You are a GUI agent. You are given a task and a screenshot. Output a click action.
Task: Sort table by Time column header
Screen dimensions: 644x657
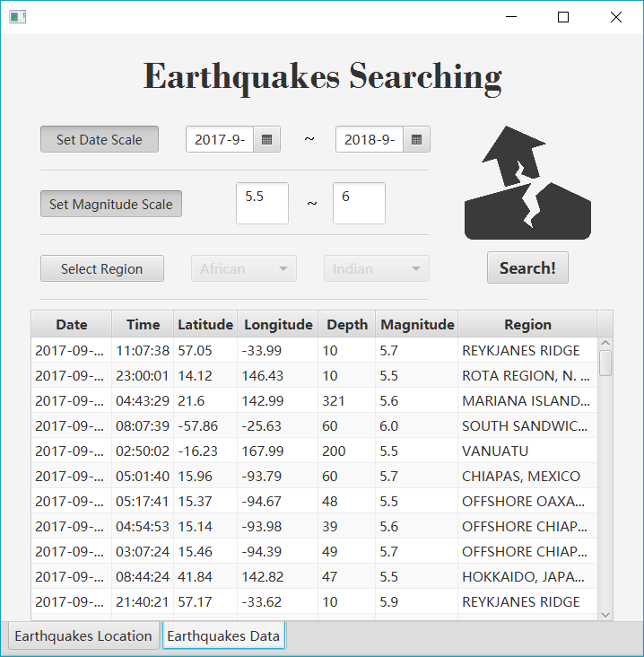(143, 324)
